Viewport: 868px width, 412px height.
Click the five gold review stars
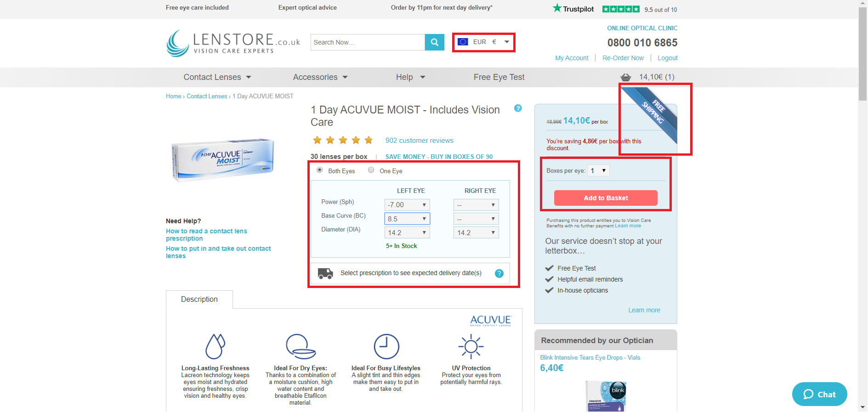point(343,140)
